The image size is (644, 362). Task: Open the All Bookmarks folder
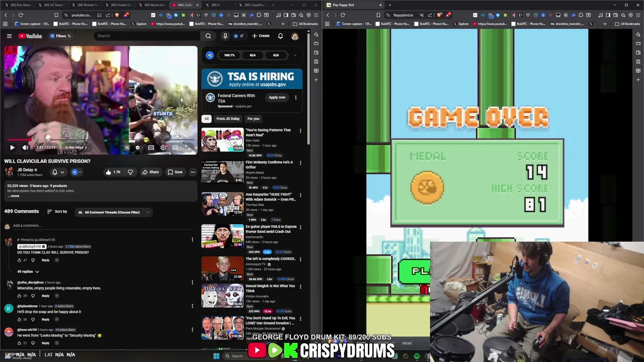[305, 24]
